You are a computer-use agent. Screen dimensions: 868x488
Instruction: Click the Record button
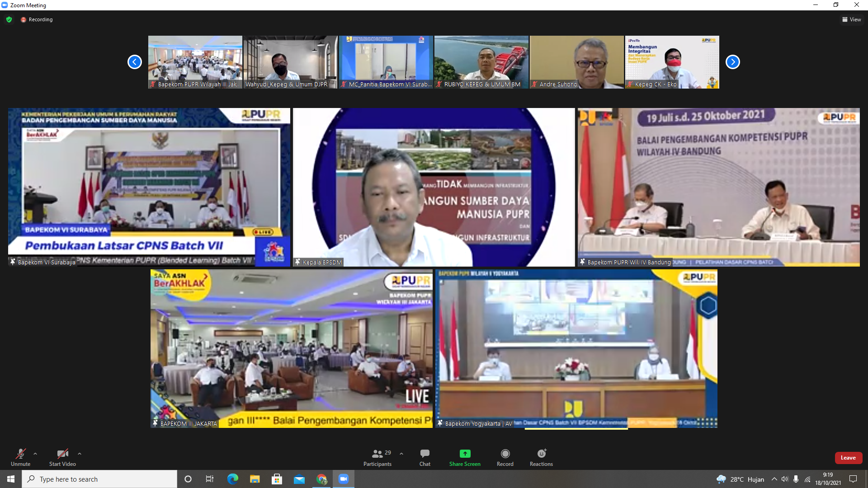coord(505,457)
